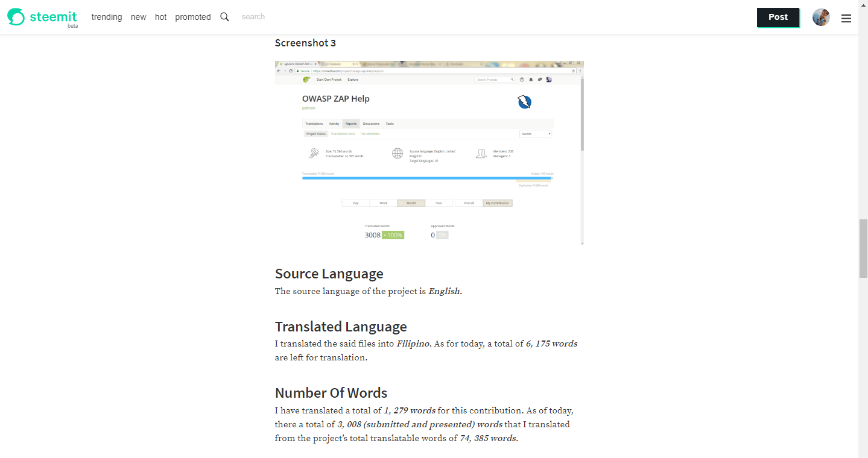Click the search magnifier icon
Image resolution: width=868 pixels, height=458 pixels.
pos(224,17)
